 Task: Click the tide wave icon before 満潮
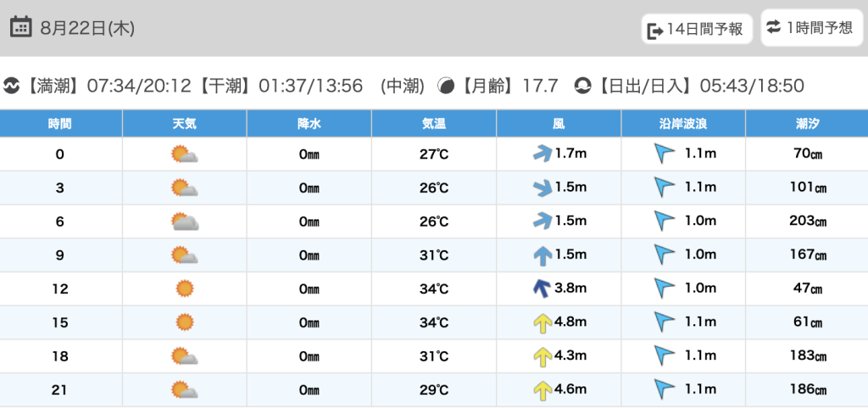(12, 86)
